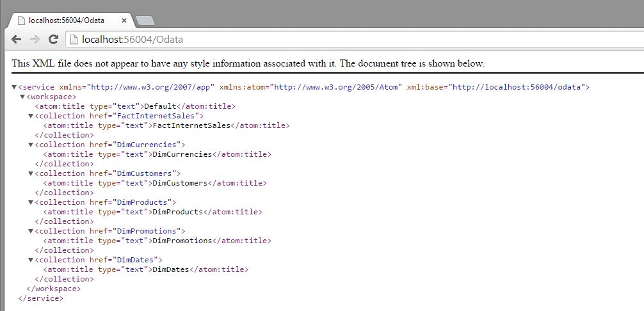This screenshot has width=644, height=311.
Task: Click the href="FactInternetSales" attribute
Action: tap(144, 116)
